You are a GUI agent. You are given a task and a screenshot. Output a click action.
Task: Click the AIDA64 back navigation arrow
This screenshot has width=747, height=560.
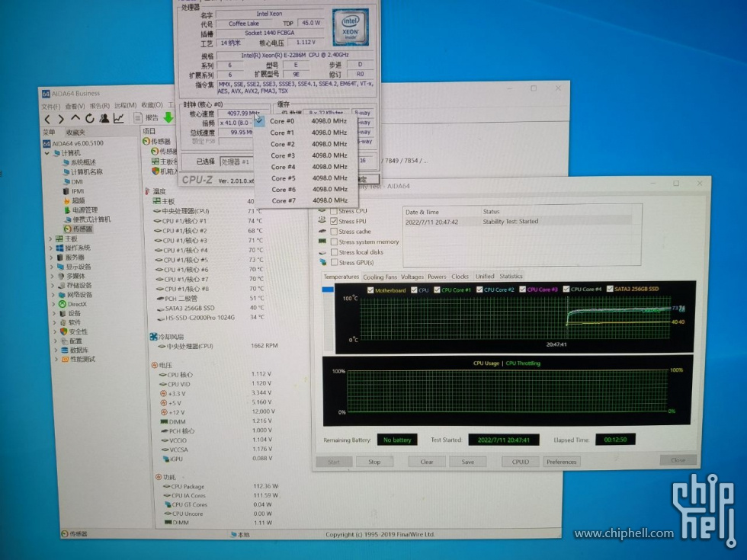tap(47, 119)
